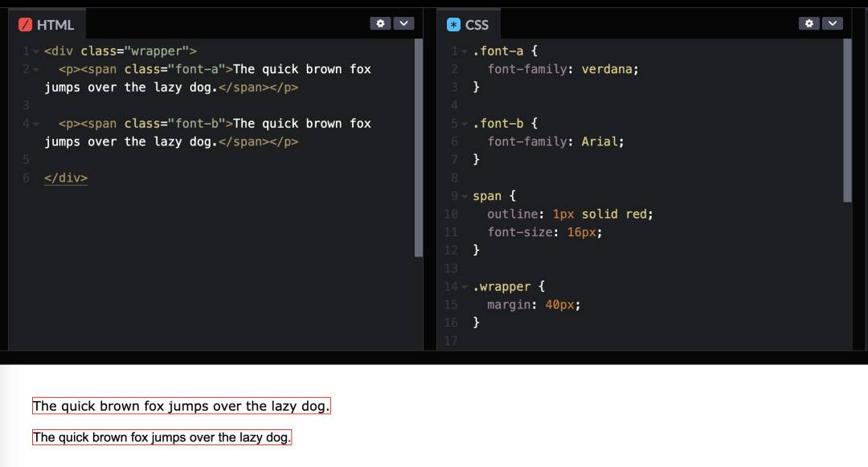
Task: Expand HTML editor chevron menu
Action: [x=403, y=23]
